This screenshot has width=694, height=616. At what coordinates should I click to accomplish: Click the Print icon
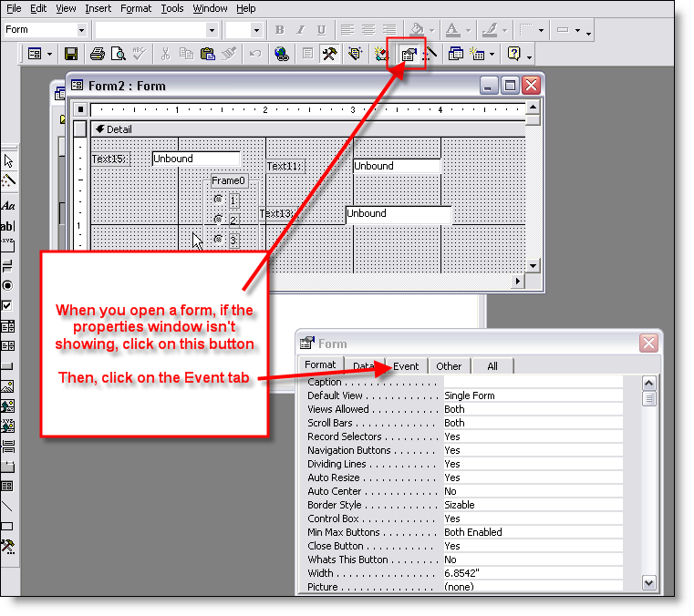[x=98, y=54]
